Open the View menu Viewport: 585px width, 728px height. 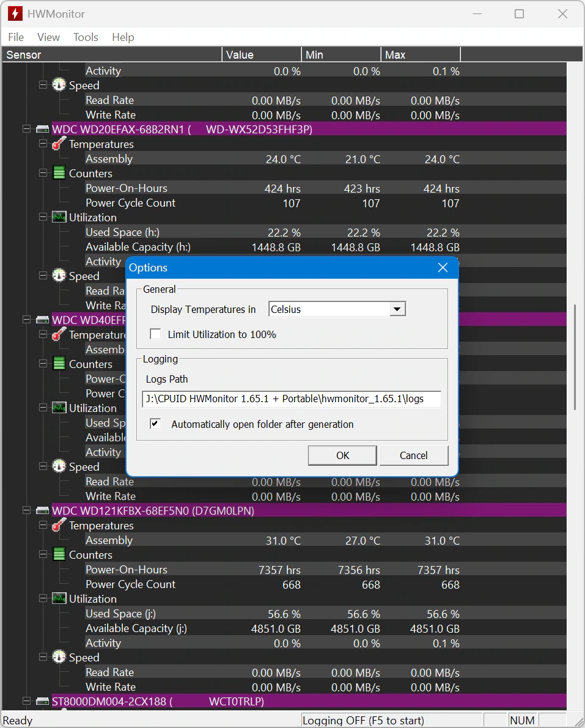pos(48,37)
